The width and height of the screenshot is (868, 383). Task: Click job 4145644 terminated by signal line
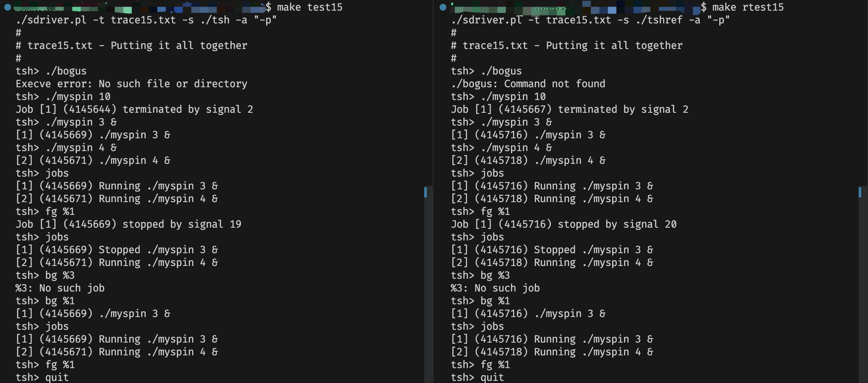point(134,109)
